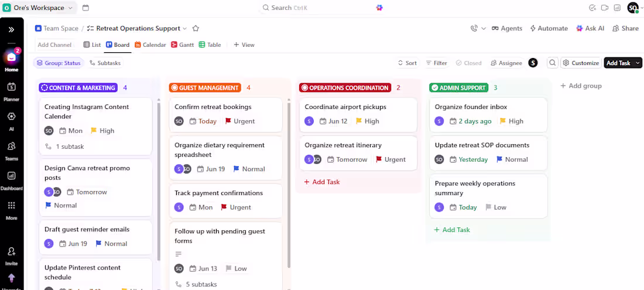
Task: Open user avatar SO profile menu
Action: tap(633, 8)
